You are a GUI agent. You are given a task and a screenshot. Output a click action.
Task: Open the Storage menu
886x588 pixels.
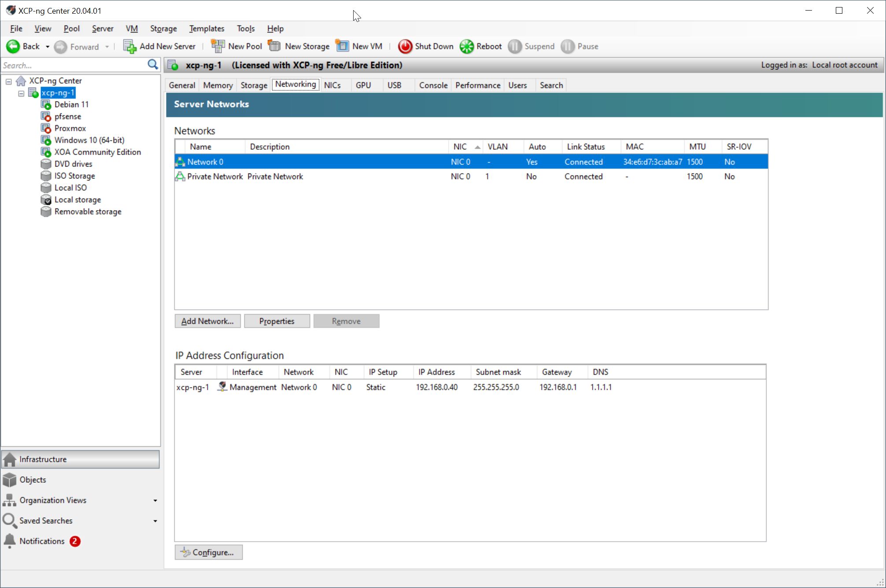[x=163, y=29]
